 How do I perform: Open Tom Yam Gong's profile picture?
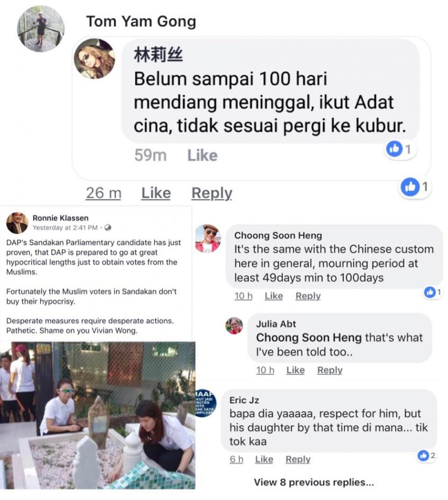coord(41,29)
